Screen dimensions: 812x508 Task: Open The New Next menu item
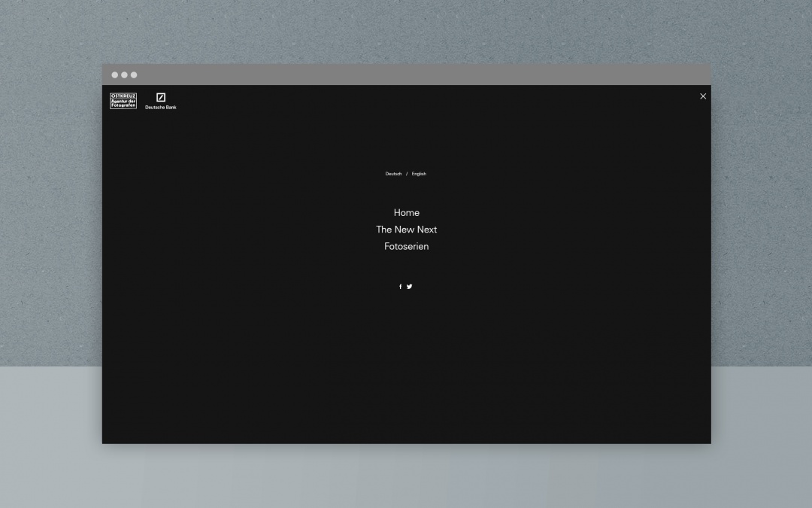[x=407, y=230]
